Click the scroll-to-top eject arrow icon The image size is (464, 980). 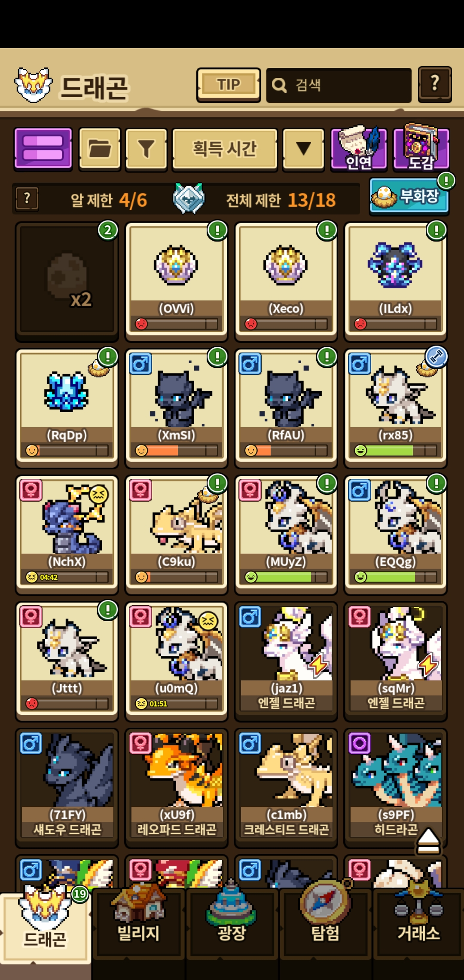click(x=428, y=841)
